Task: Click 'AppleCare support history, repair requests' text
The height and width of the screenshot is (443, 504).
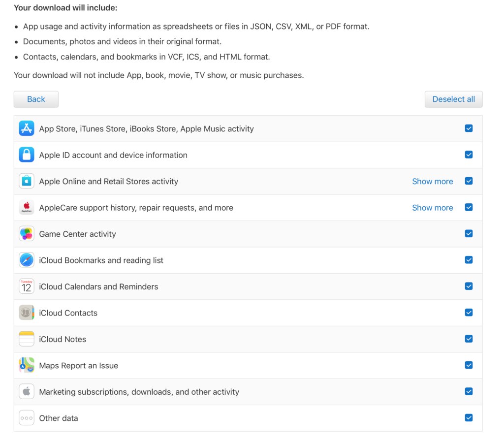Action: tap(136, 208)
